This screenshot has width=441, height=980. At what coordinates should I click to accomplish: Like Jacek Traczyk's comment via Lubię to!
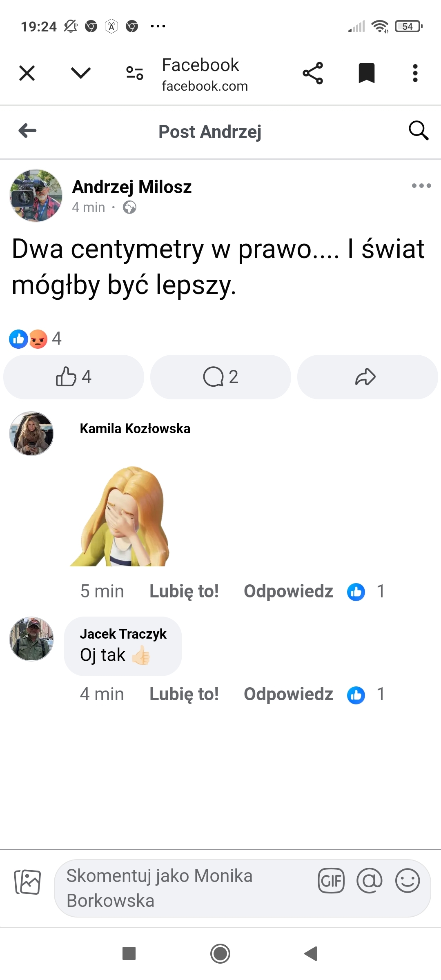(184, 694)
